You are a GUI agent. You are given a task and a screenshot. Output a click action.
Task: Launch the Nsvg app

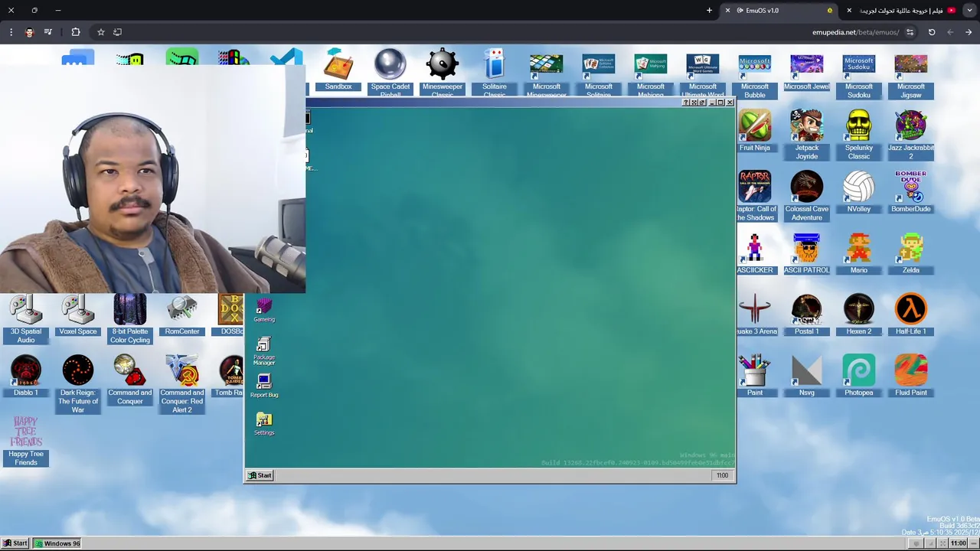[x=807, y=375]
